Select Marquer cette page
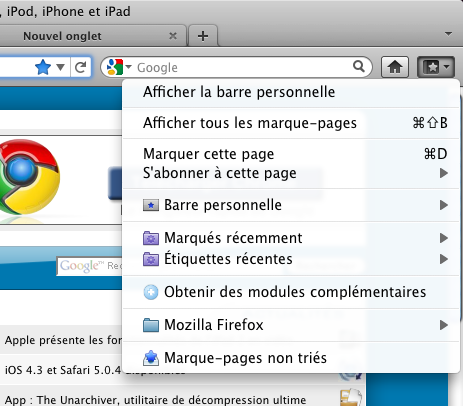The height and width of the screenshot is (406, 463). click(291, 154)
